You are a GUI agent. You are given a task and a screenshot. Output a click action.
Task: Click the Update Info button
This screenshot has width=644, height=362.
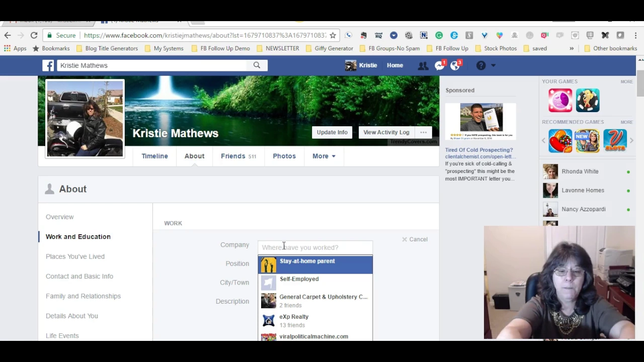coord(332,132)
